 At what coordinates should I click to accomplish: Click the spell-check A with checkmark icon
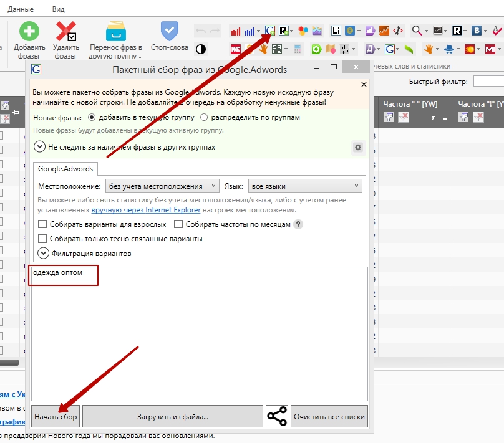click(x=497, y=31)
